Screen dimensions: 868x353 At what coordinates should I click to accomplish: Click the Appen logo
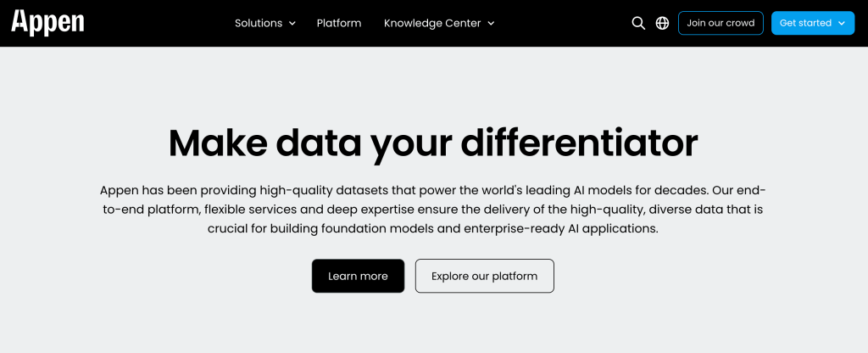click(47, 23)
